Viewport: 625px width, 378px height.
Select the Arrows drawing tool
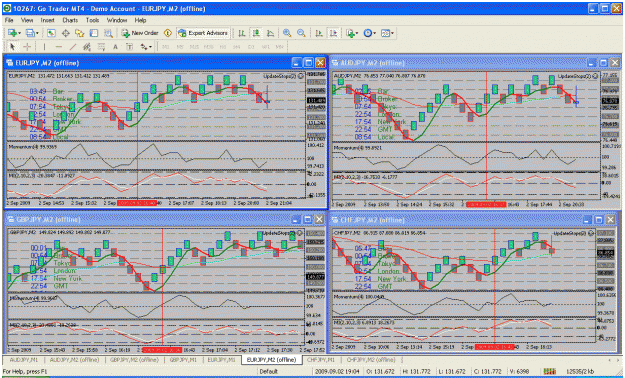click(x=143, y=47)
